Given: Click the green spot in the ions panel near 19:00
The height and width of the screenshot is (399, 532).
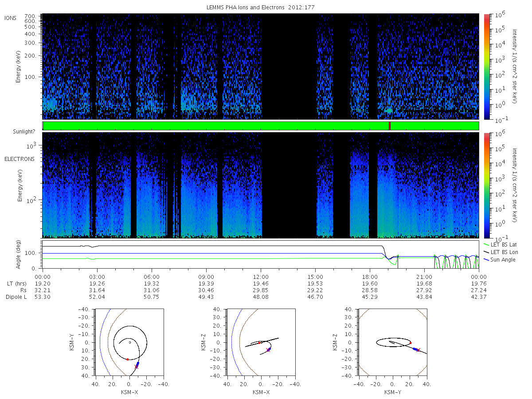Looking at the screenshot, I should [x=389, y=110].
